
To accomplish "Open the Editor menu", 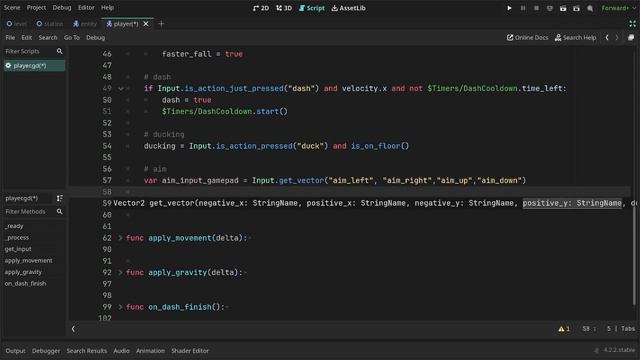I will tap(86, 8).
